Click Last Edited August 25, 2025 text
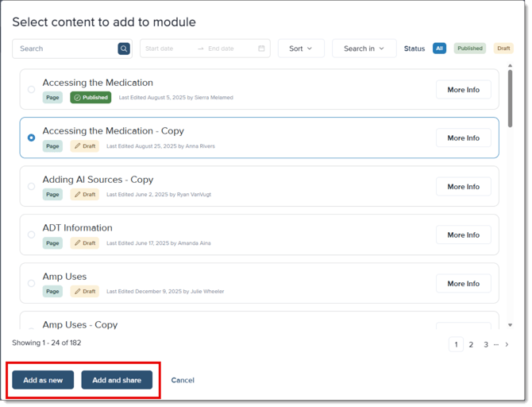 [161, 146]
